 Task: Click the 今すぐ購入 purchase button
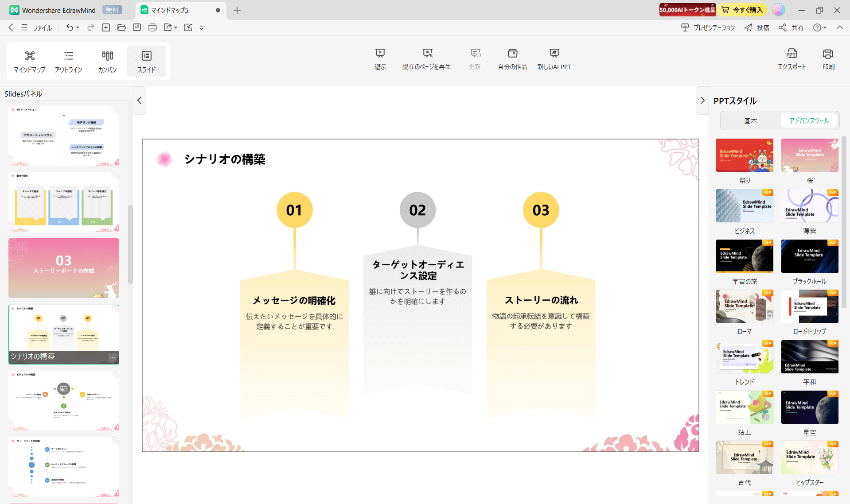(743, 10)
